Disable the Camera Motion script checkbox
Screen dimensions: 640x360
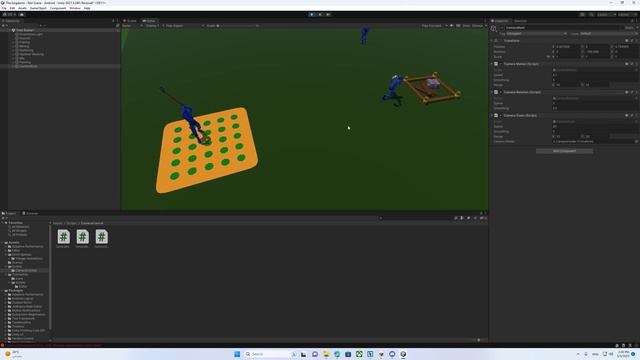point(501,64)
